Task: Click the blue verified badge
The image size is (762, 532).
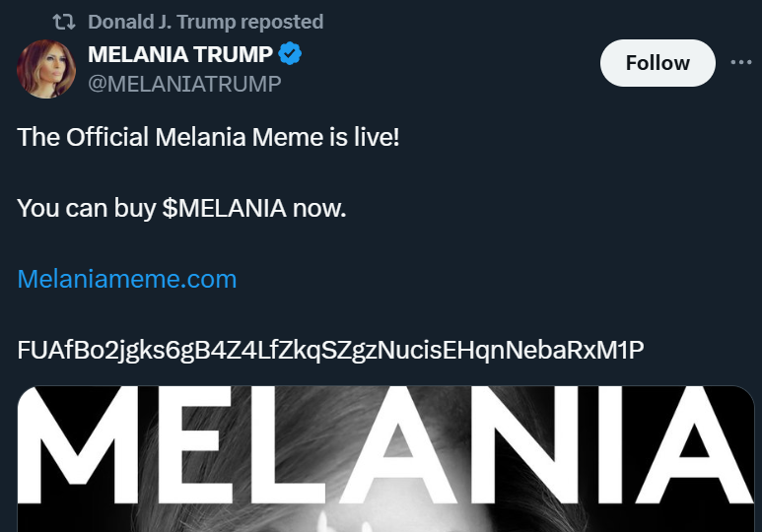Action: (x=290, y=53)
